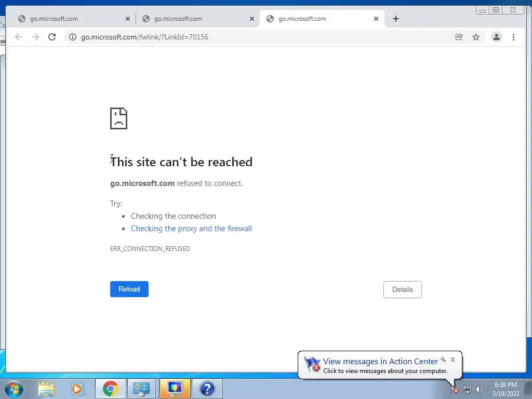Open a new tab with plus button

(x=395, y=19)
